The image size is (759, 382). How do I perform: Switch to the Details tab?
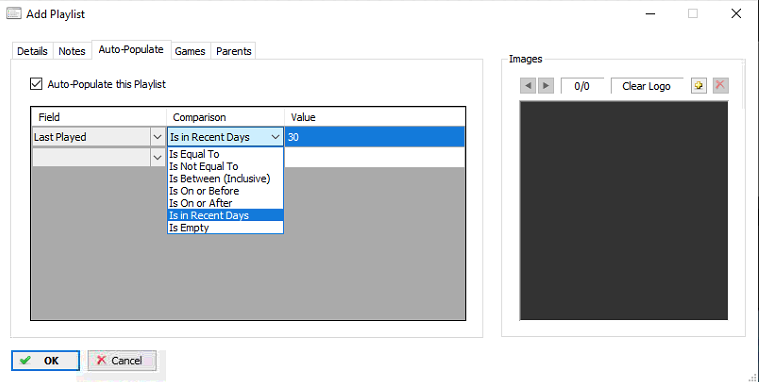pyautogui.click(x=32, y=51)
